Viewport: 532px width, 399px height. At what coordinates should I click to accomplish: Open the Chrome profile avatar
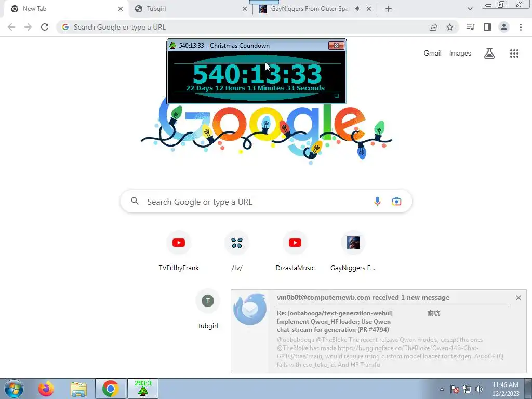click(504, 27)
